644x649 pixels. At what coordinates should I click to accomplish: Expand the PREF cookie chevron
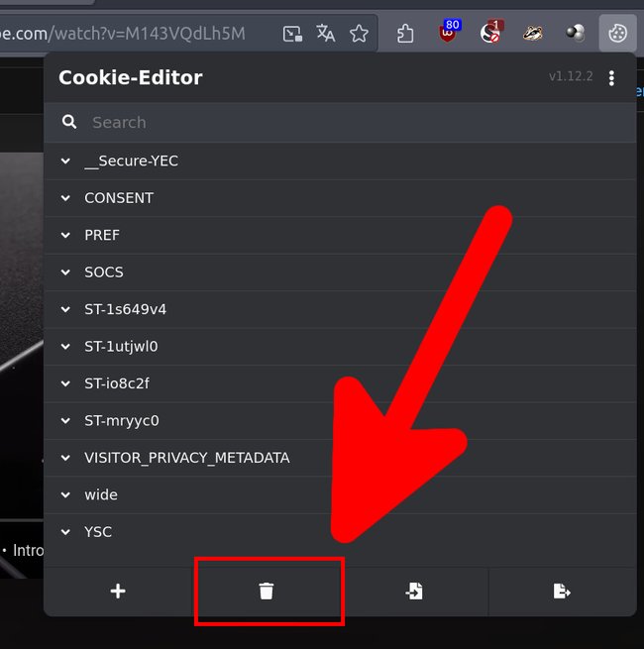click(65, 235)
